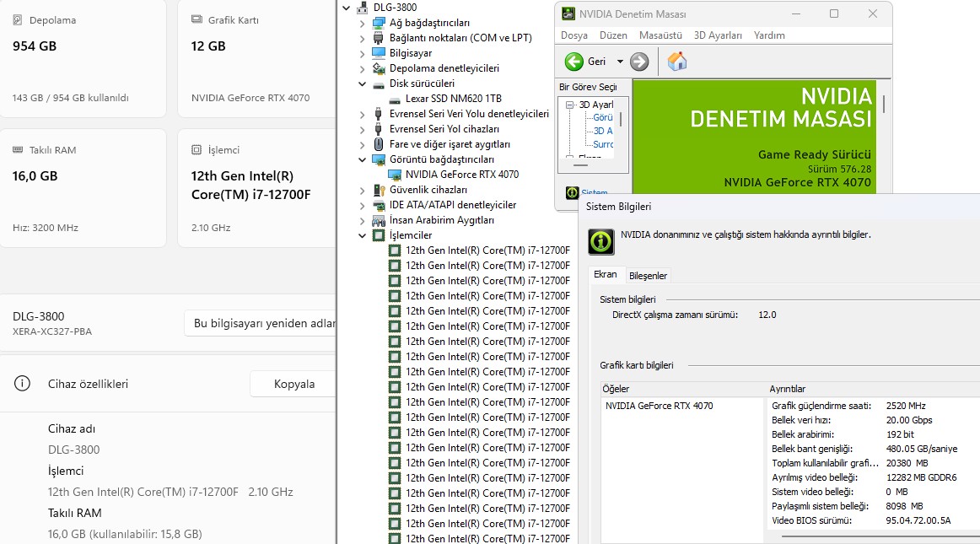Expand Ağ bağdaştırıcıları with its chevron
Image resolution: width=980 pixels, height=544 pixels.
click(x=363, y=23)
